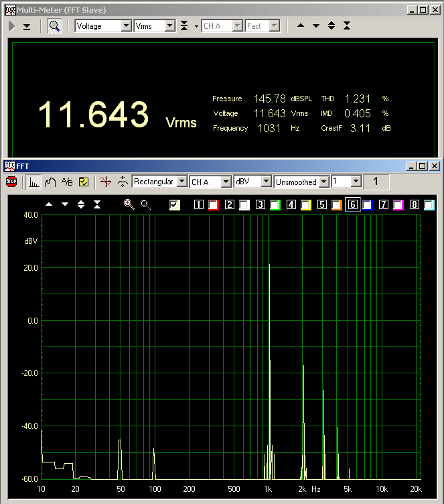The height and width of the screenshot is (504, 444).
Task: Toggle memory slot 1 box
Action: click(x=198, y=204)
